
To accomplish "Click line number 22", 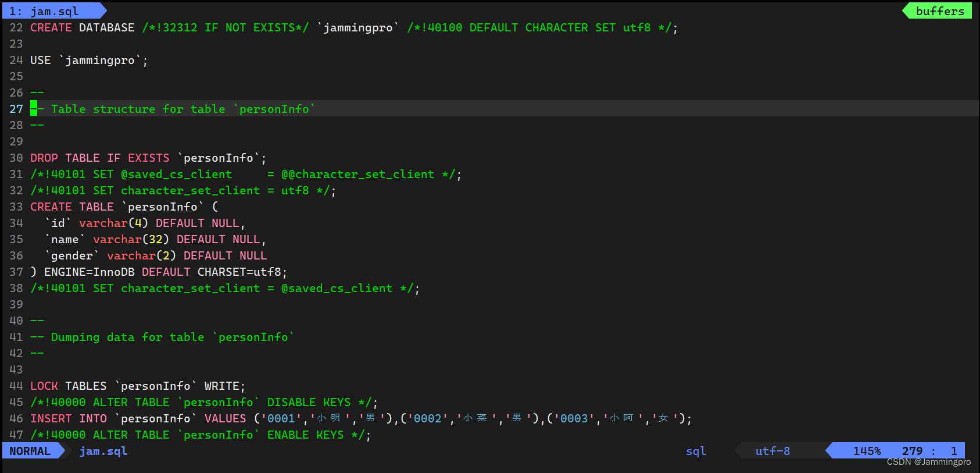I will coord(16,27).
